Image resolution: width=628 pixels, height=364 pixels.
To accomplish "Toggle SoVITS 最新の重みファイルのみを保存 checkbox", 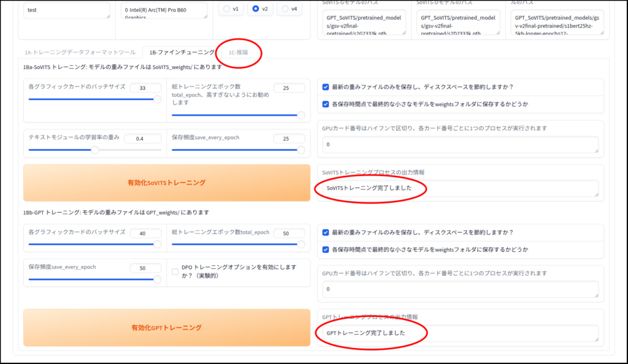I will point(326,87).
